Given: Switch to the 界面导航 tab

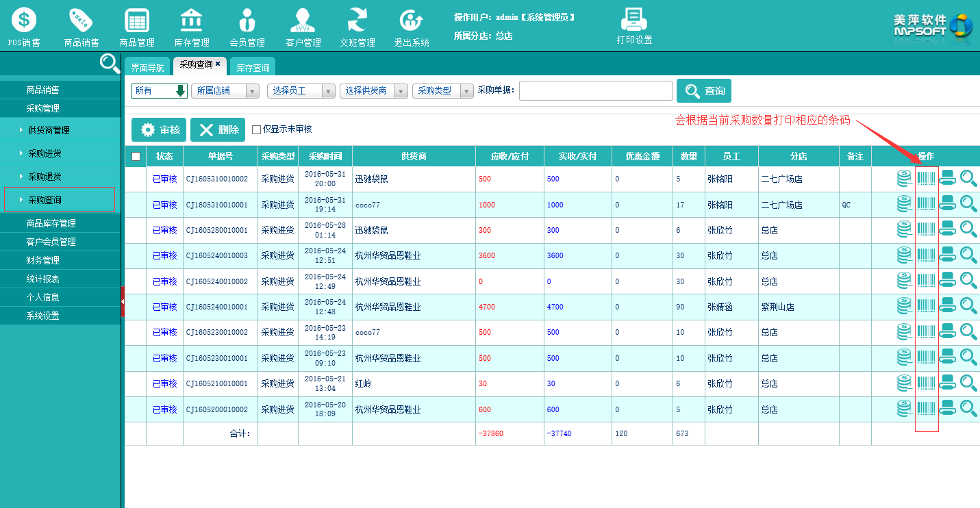Looking at the screenshot, I should 148,68.
